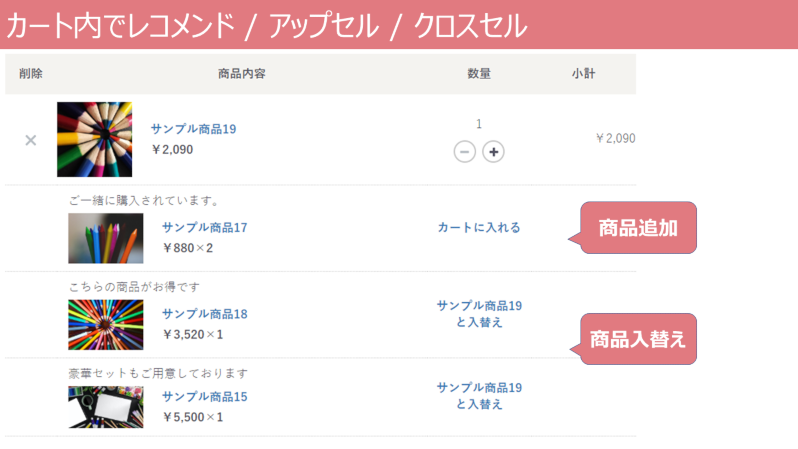Image resolution: width=798 pixels, height=449 pixels.
Task: Click the X delete icon for サンプル商品19
Action: (30, 140)
